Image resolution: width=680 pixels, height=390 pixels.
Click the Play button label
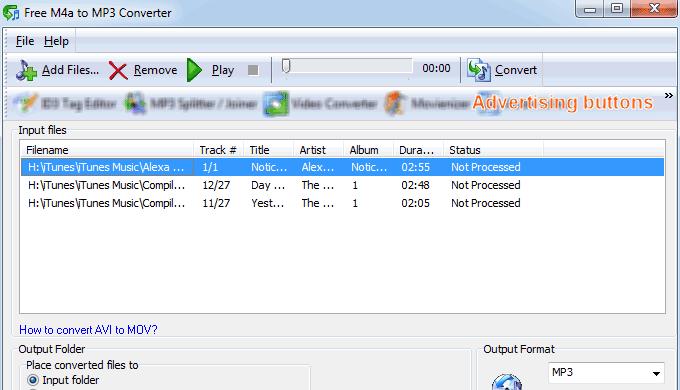point(223,70)
